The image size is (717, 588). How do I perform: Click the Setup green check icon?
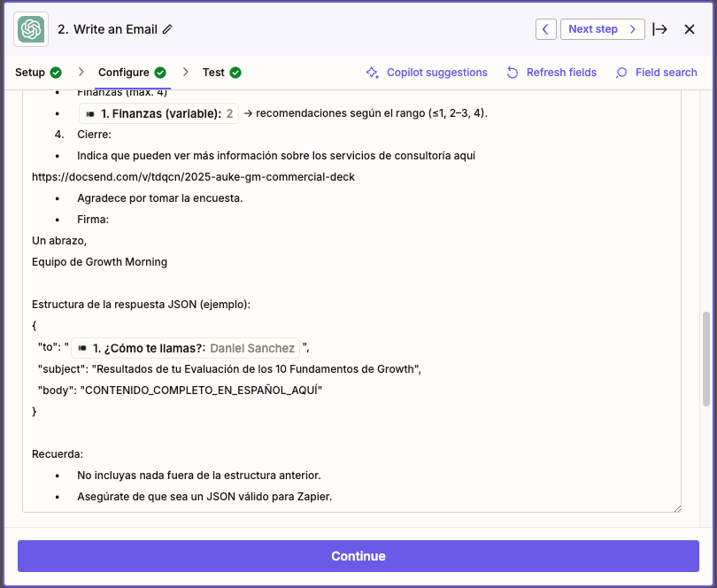(x=56, y=73)
